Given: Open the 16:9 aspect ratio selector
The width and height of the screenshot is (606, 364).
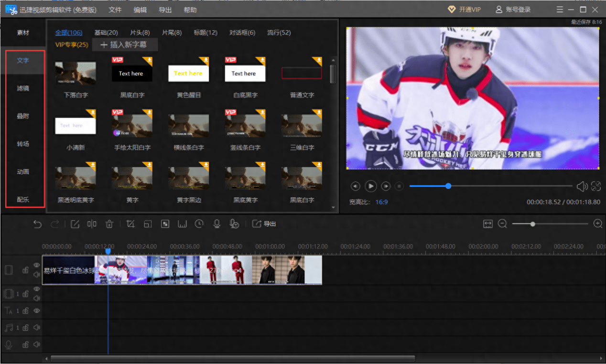Looking at the screenshot, I should coord(381,202).
